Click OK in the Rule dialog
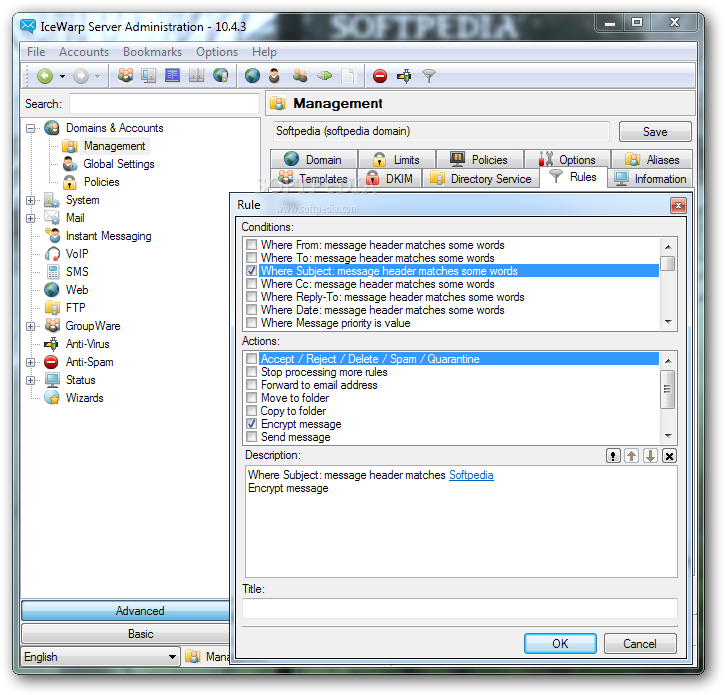 [x=560, y=644]
